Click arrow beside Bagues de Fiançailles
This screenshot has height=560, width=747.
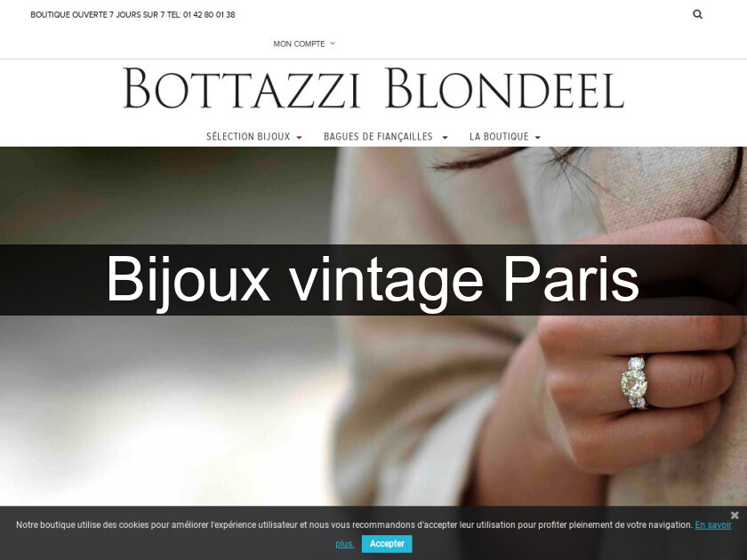pos(445,138)
